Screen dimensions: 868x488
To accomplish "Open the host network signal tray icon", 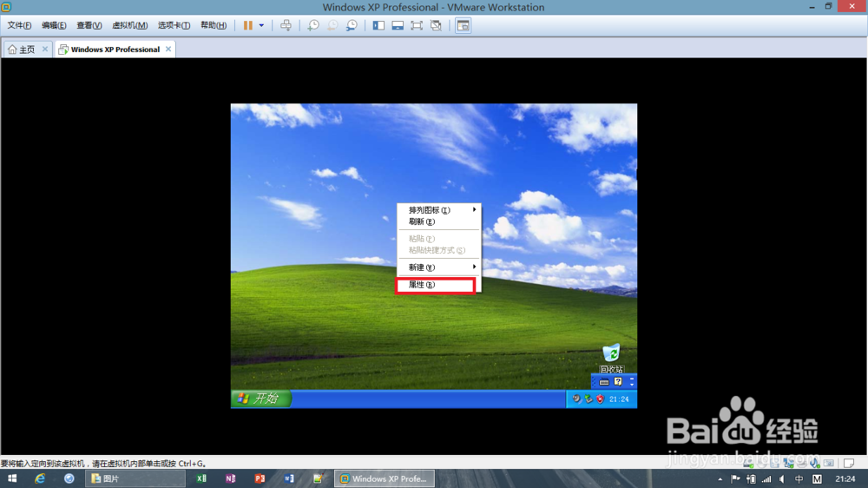I will [x=766, y=479].
